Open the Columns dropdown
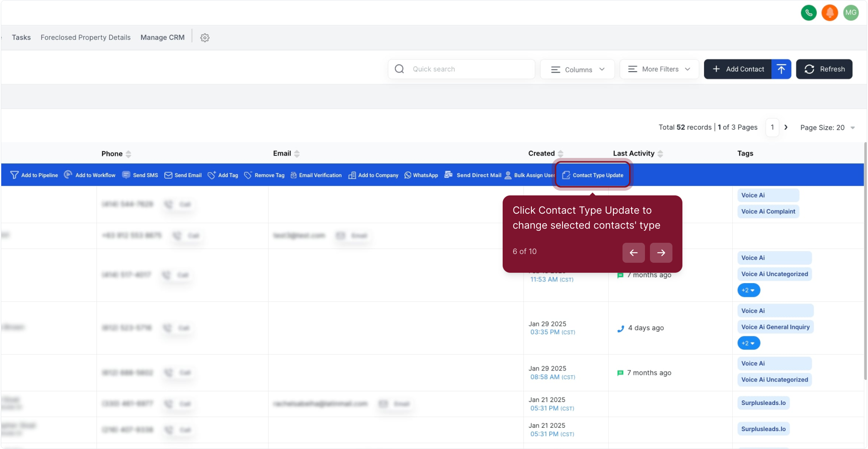Image resolution: width=868 pixels, height=449 pixels. coord(577,69)
